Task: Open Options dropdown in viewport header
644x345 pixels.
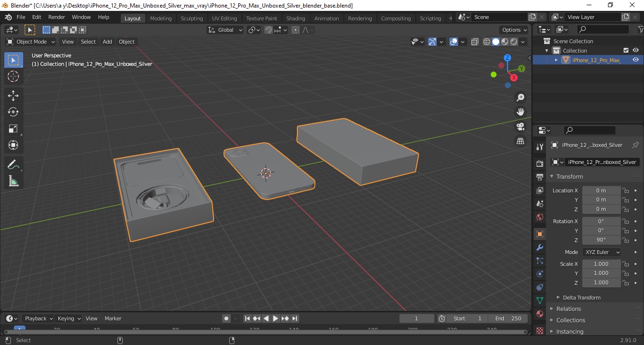Action: pos(515,30)
